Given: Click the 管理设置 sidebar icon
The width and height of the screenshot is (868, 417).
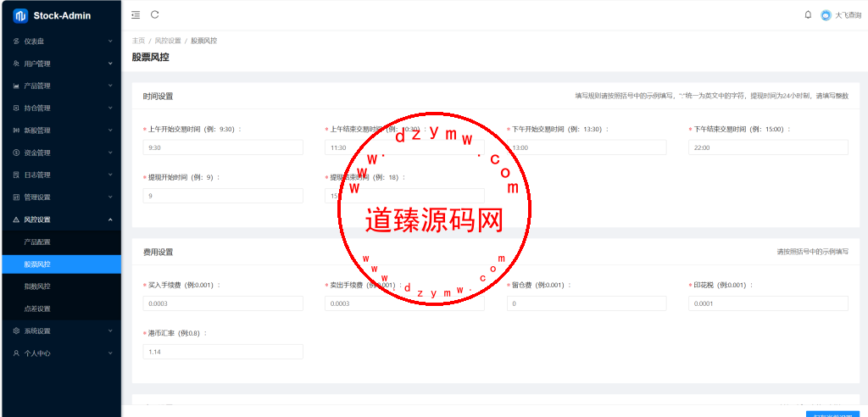Looking at the screenshot, I should tap(16, 197).
